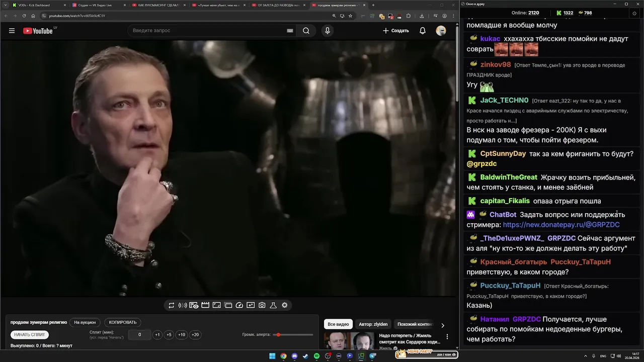Click the kukac username in chat
This screenshot has width=644, height=362.
(490, 39)
